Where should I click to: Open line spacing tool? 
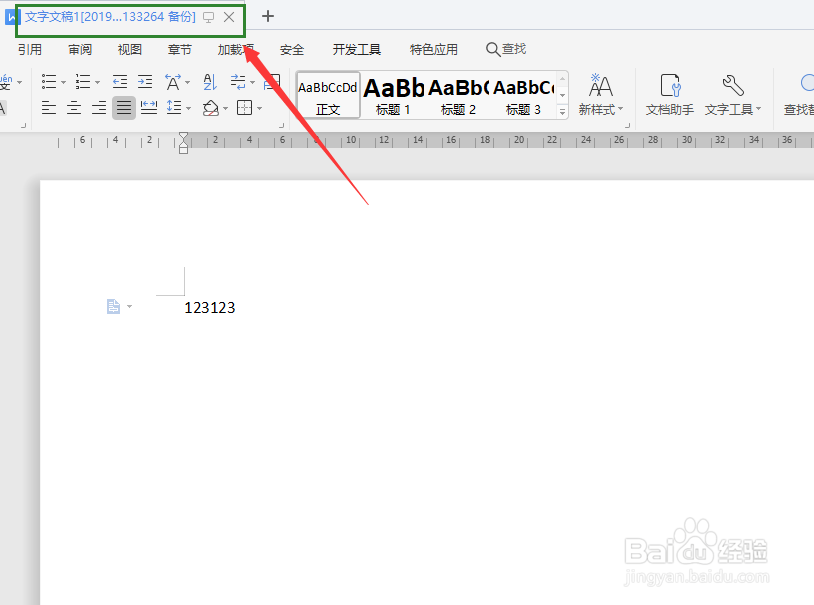[x=174, y=108]
